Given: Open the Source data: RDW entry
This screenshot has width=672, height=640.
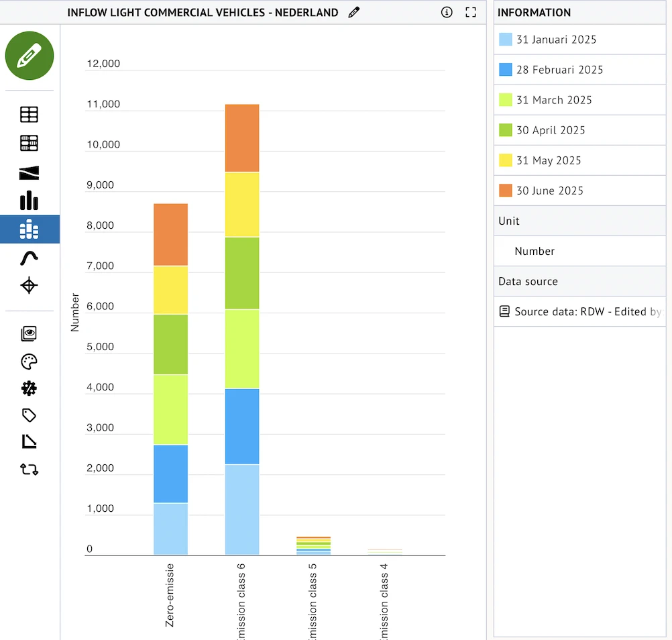Looking at the screenshot, I should pyautogui.click(x=579, y=311).
